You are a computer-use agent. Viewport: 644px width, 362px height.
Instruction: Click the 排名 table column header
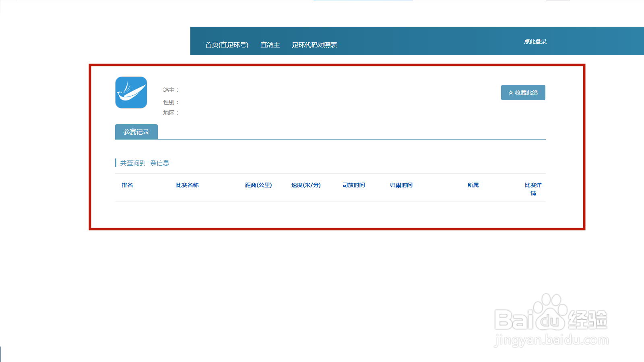tap(128, 185)
